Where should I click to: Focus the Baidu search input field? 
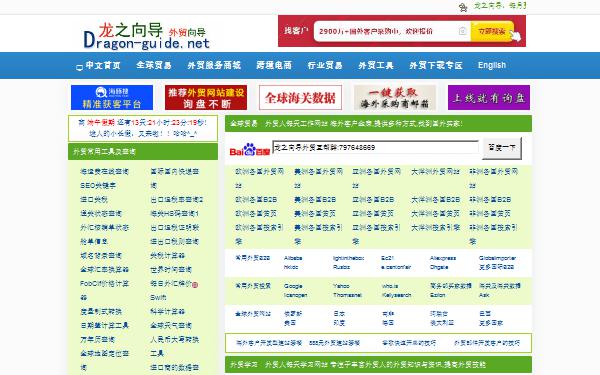pos(375,147)
